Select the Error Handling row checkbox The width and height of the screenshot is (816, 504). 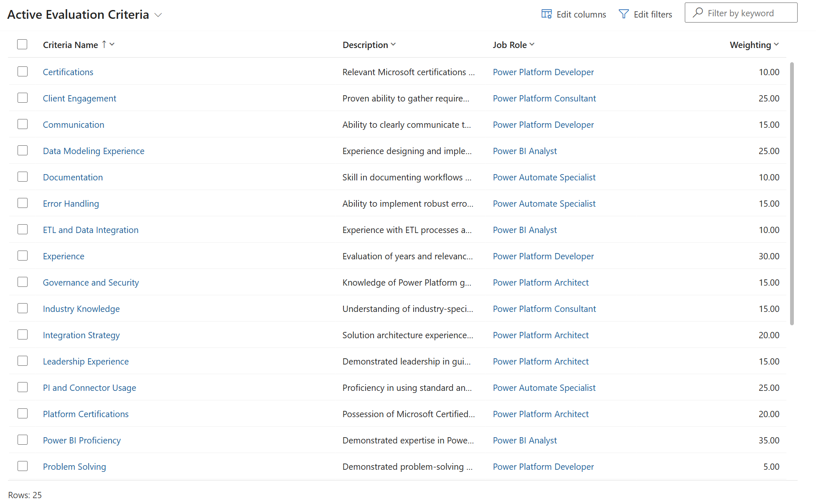23,203
